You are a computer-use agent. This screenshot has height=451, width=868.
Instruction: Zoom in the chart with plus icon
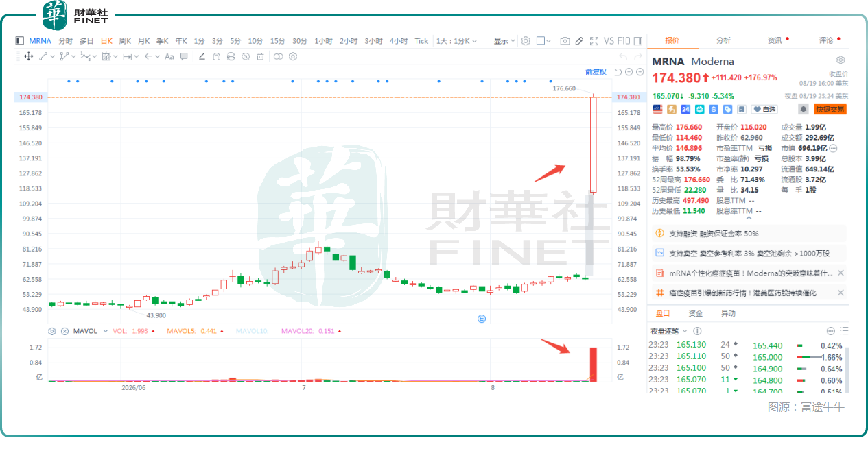point(640,72)
